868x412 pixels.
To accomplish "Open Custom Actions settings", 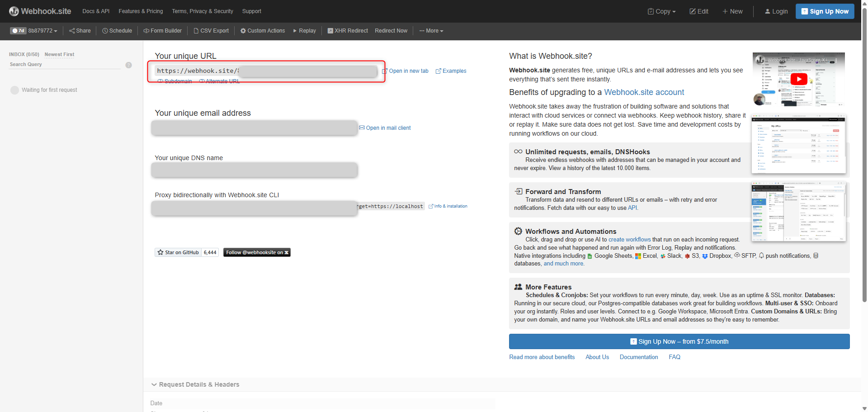I will point(262,31).
